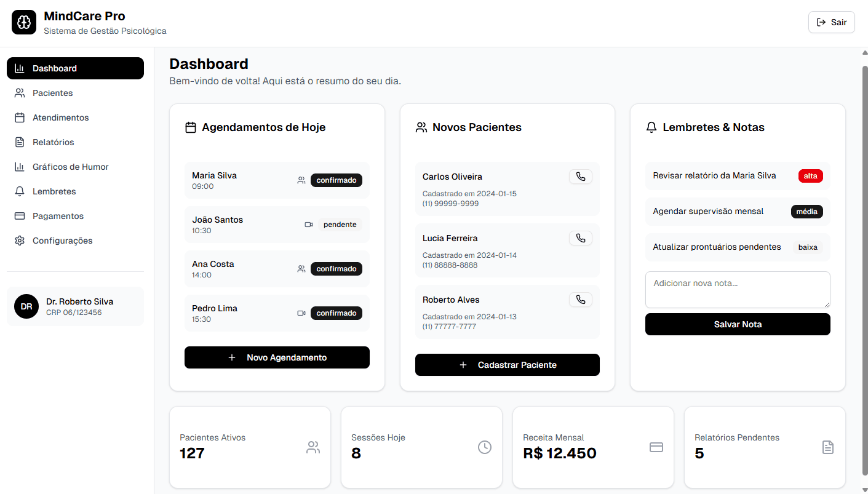Click the video camera icon next to João Santos

click(x=309, y=224)
